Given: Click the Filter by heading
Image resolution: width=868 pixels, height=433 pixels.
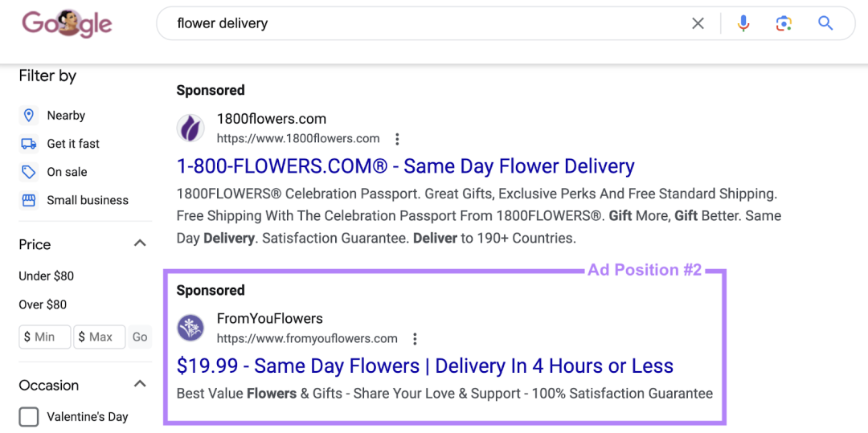Looking at the screenshot, I should pos(47,76).
